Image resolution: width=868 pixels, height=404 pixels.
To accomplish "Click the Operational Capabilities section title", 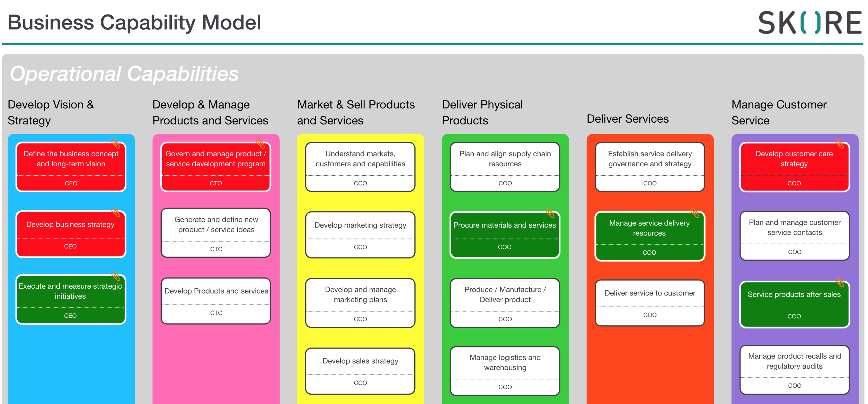I will click(x=124, y=74).
